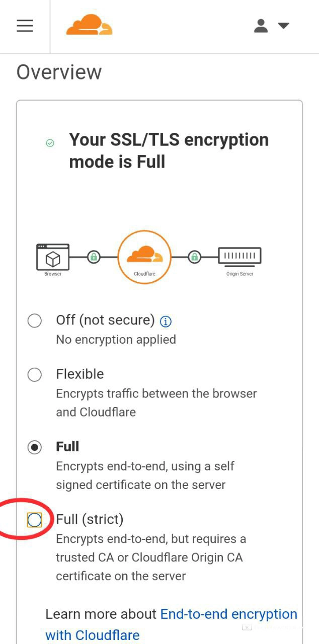Open the user account profile icon

261,26
